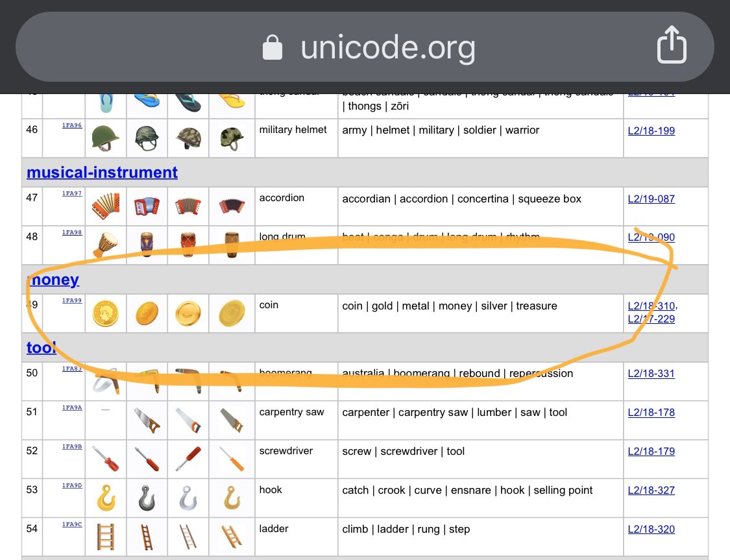Tap the second blue long drum emoji
This screenshot has height=560, width=730.
pyautogui.click(x=147, y=245)
